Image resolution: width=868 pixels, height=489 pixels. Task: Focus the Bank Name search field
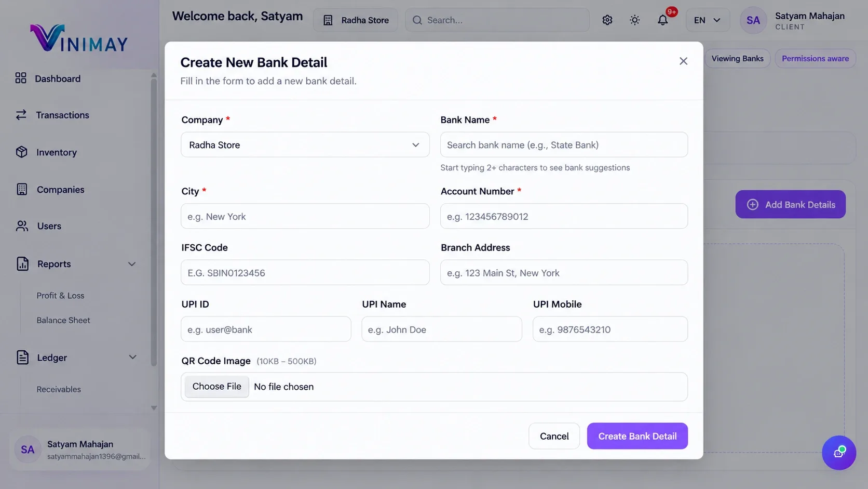pos(564,144)
